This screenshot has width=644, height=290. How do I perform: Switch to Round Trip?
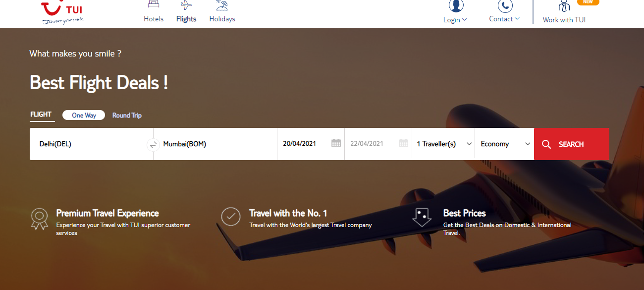[126, 115]
